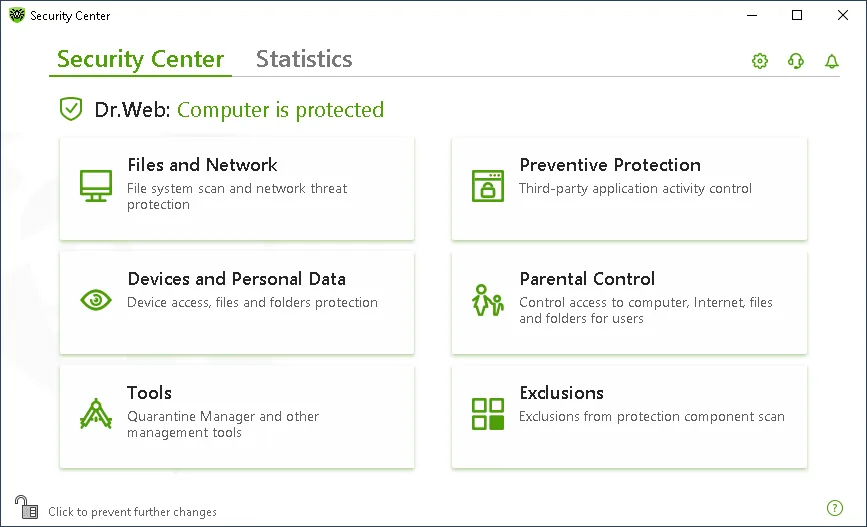Click the green shield protection status icon
Image resolution: width=867 pixels, height=527 pixels.
[71, 109]
